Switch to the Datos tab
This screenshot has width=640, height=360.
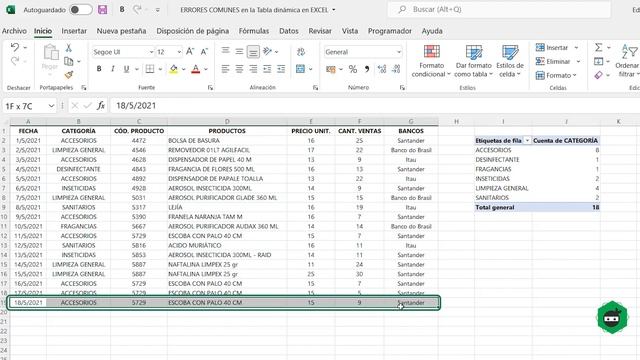coord(289,31)
